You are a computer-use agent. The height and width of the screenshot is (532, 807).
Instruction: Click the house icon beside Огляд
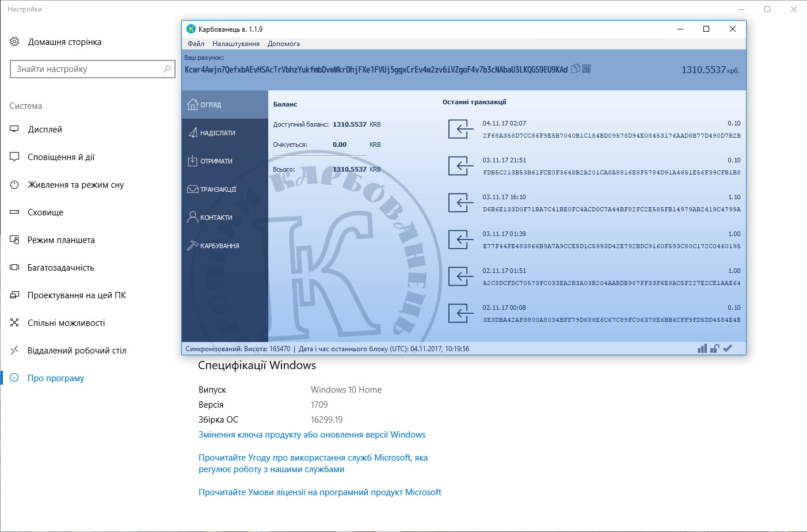[193, 104]
